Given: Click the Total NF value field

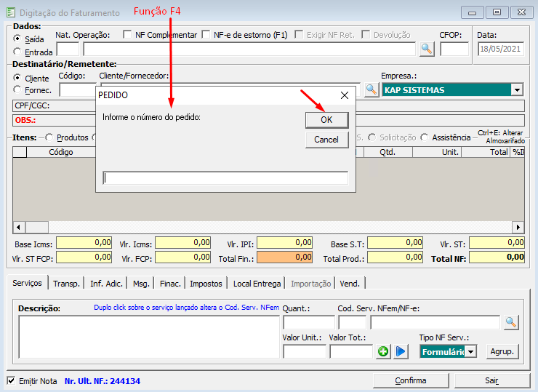Looking at the screenshot, I should point(497,257).
